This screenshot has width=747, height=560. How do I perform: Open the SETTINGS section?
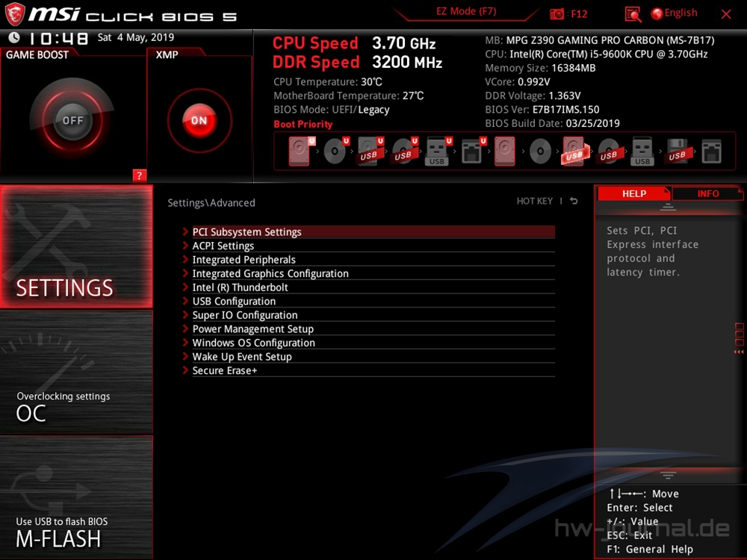pos(76,246)
